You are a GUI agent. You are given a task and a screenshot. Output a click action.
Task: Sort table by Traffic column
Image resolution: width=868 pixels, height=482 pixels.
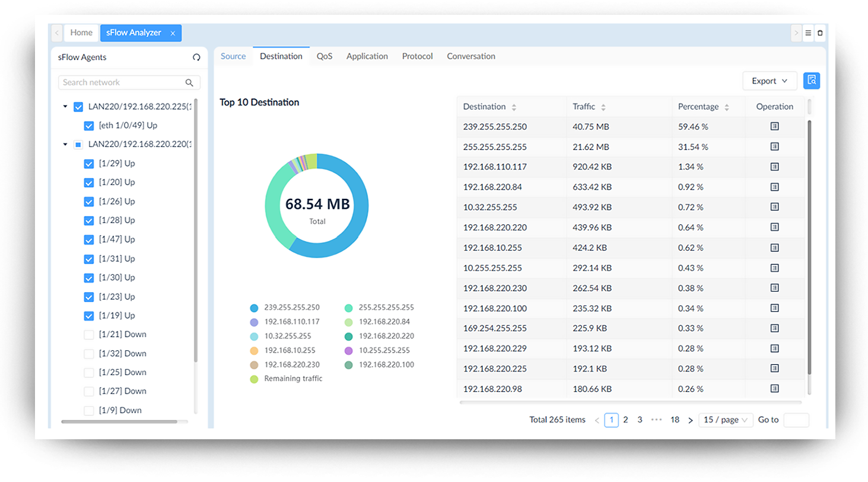coord(603,107)
